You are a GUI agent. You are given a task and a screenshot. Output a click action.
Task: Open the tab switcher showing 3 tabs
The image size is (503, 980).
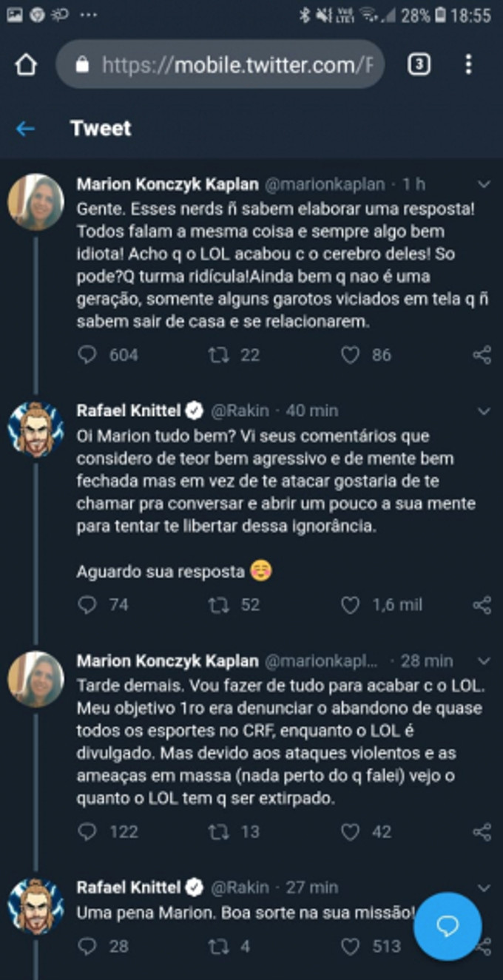point(419,65)
